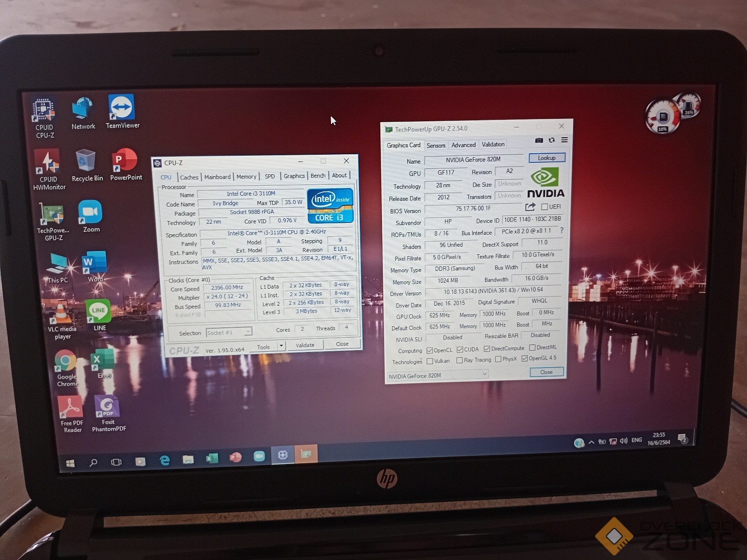
Task: Toggle the UEFI checkbox in GPU-Z
Action: 545,207
